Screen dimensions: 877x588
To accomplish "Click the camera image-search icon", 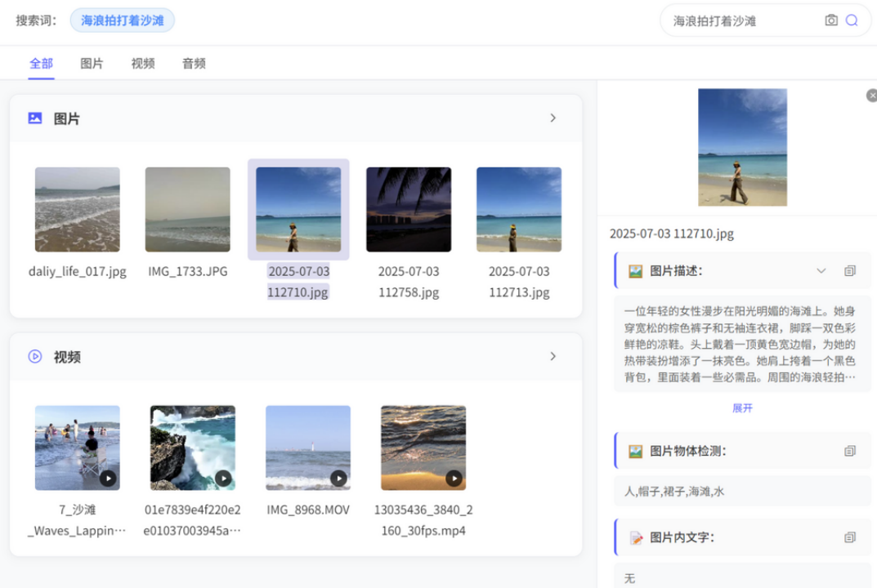I will (831, 20).
